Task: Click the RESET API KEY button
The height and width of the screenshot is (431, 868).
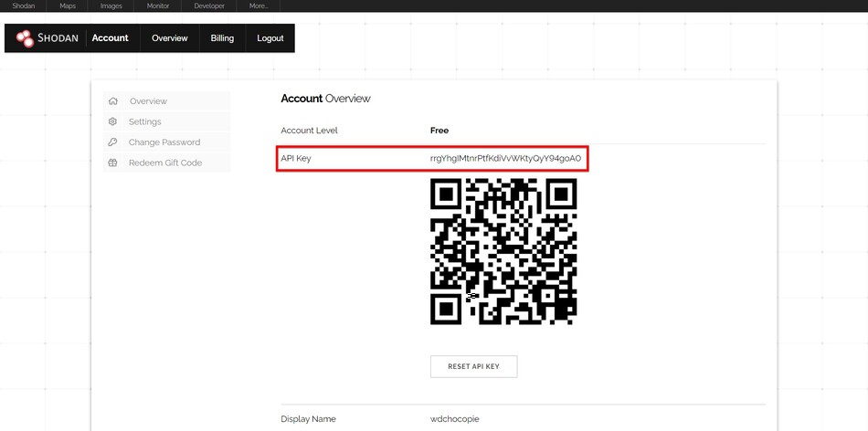Action: pyautogui.click(x=474, y=367)
